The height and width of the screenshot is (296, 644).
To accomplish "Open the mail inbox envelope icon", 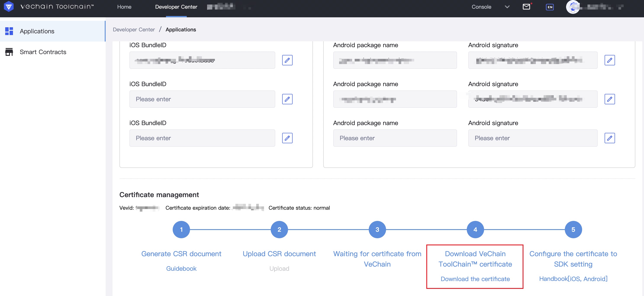I will [x=526, y=7].
